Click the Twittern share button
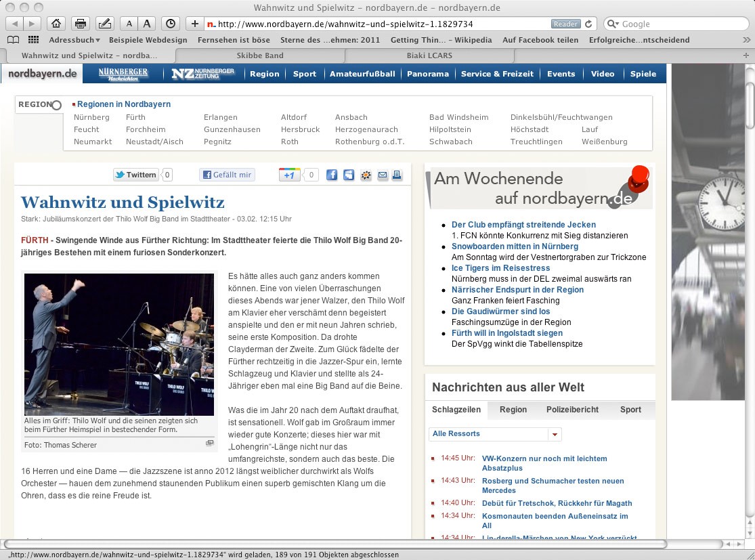Image resolution: width=755 pixels, height=560 pixels. click(x=135, y=175)
